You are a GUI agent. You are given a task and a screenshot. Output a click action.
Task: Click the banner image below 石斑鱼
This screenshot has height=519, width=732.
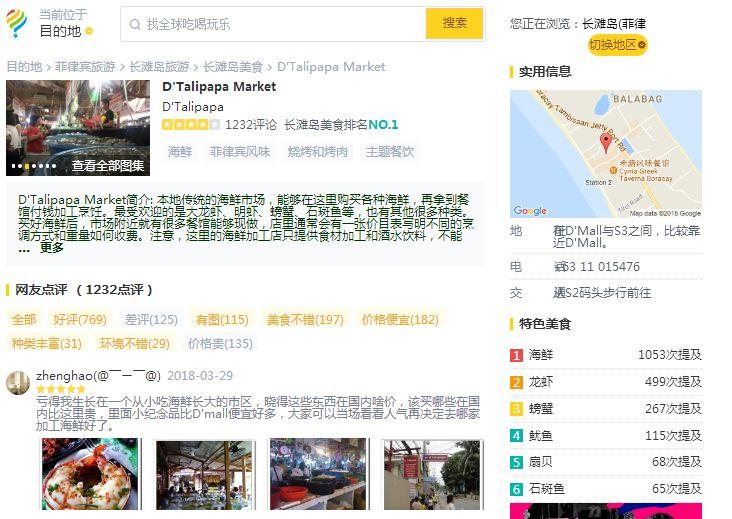pos(606,511)
